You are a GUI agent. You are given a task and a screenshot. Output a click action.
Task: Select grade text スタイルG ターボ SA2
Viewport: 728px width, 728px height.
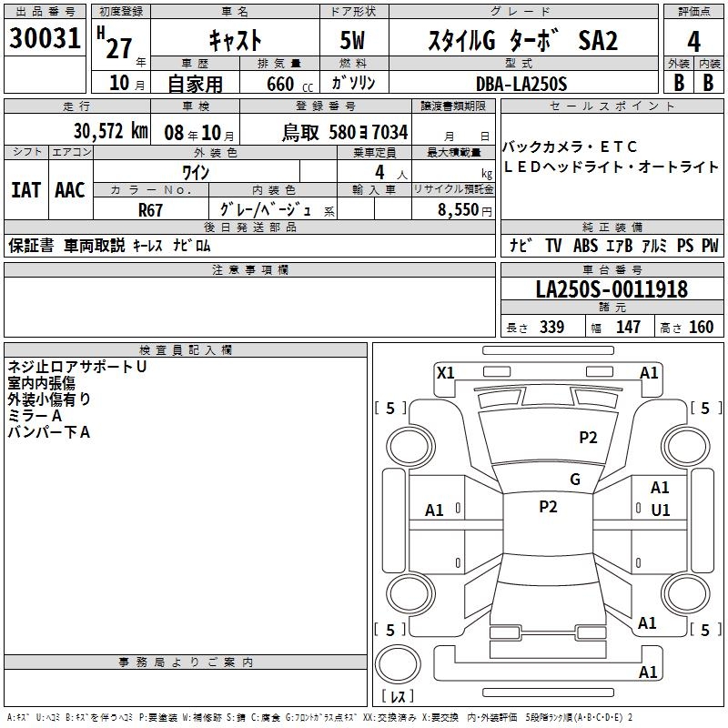[x=522, y=40]
